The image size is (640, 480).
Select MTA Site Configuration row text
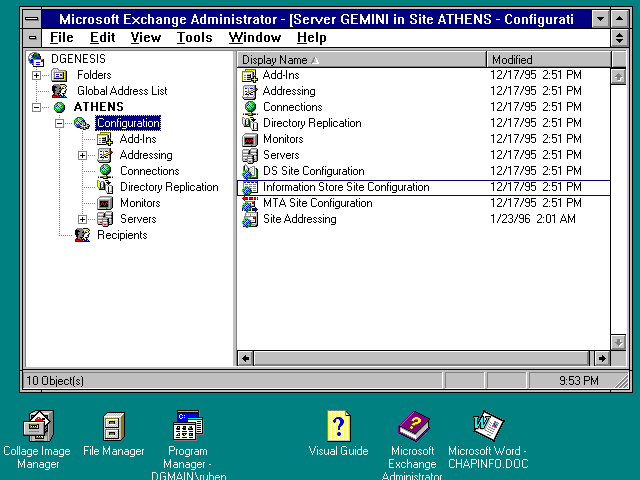318,203
